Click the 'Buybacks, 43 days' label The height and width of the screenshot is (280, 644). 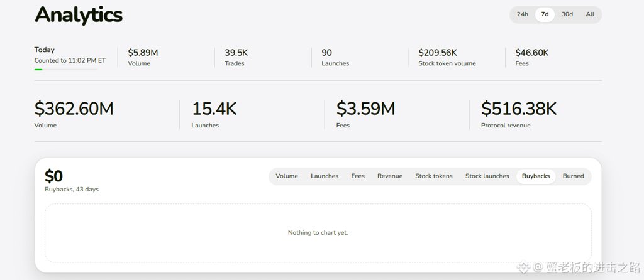click(72, 190)
